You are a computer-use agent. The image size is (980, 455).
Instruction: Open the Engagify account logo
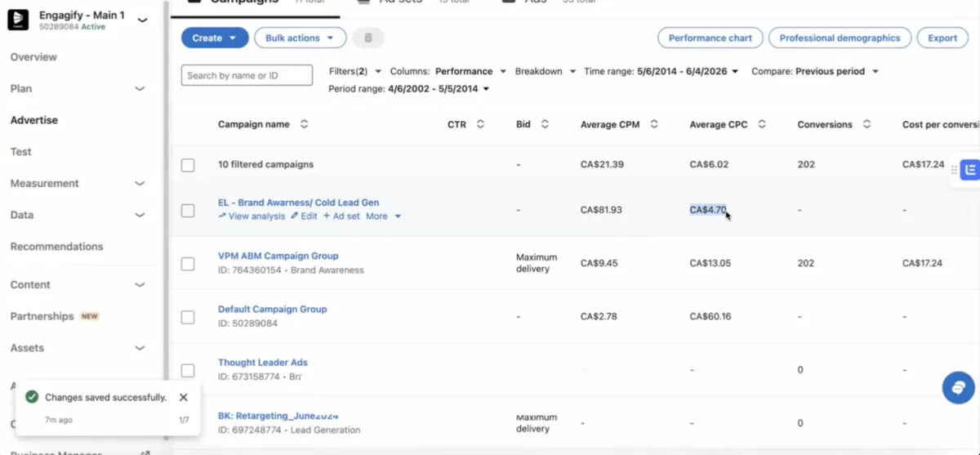pos(18,20)
